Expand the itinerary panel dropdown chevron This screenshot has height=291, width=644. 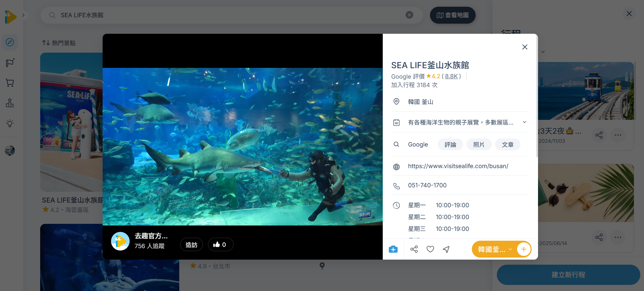click(x=543, y=52)
